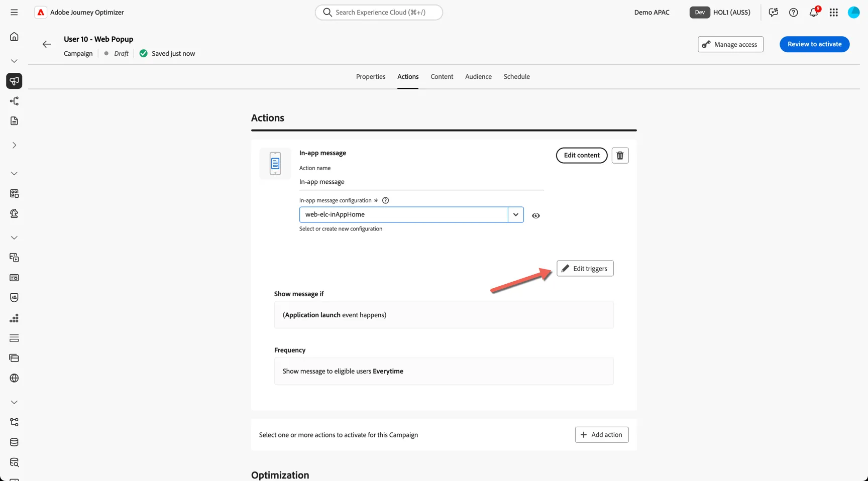
Task: Click the Search Experience Cloud box
Action: tap(379, 12)
